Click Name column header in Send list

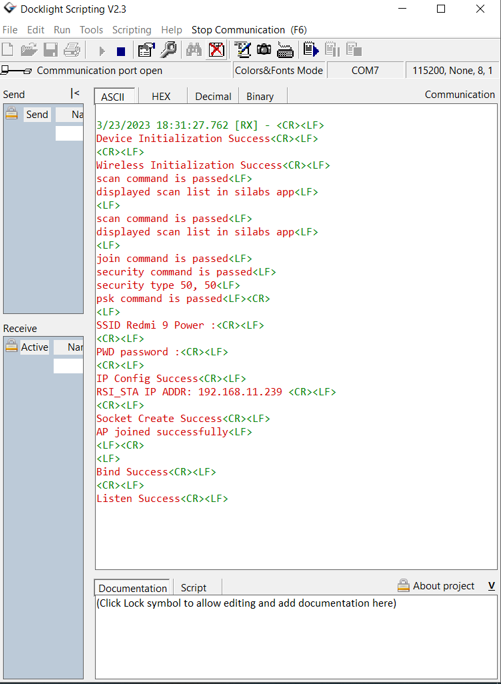(x=69, y=114)
